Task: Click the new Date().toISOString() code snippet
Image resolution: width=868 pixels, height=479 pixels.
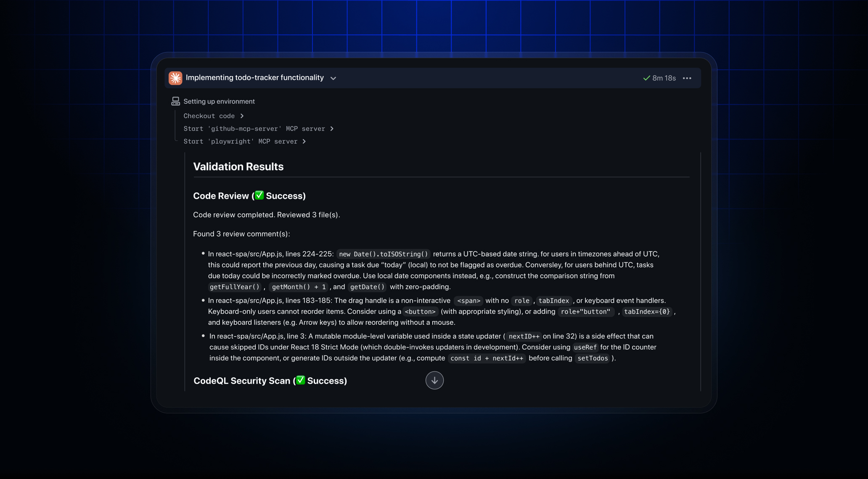Action: point(384,254)
